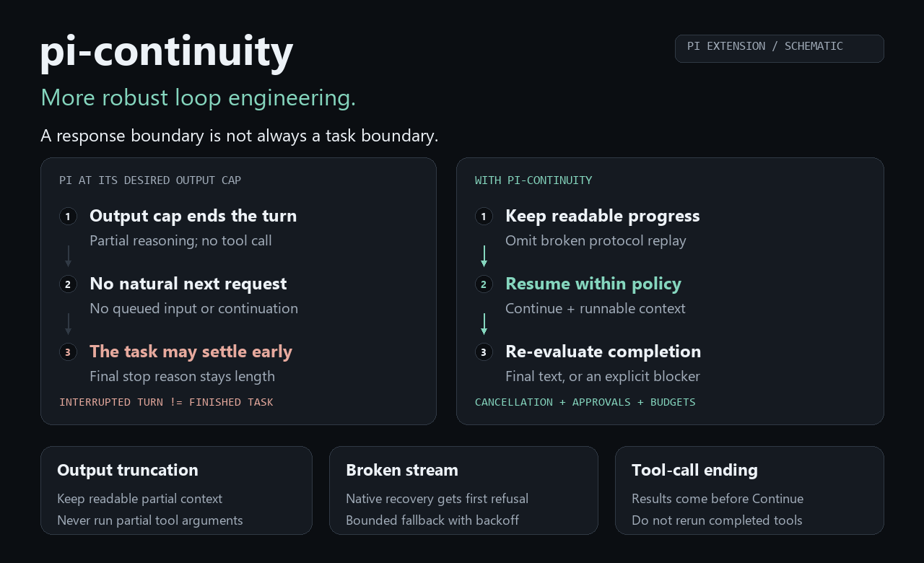Screen dimensions: 924x563
Task: Click 'CANCELLATION + APPROVALS + BUDGETS' footer
Action: click(x=585, y=402)
